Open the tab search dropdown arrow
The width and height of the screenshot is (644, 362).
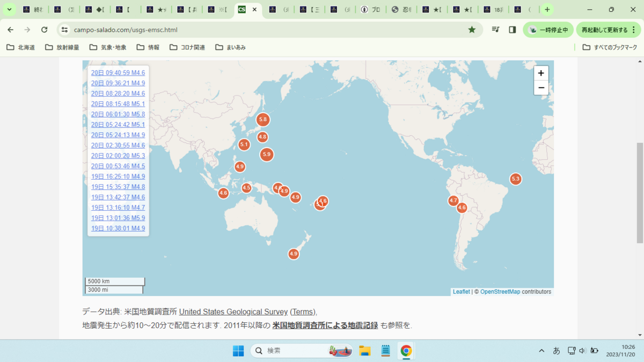[x=10, y=10]
